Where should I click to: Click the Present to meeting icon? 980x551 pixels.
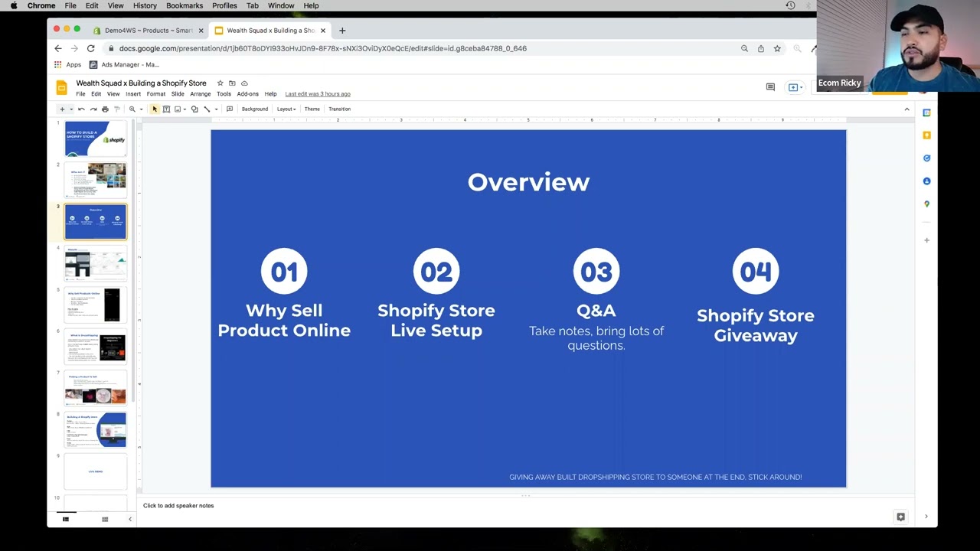pos(793,87)
